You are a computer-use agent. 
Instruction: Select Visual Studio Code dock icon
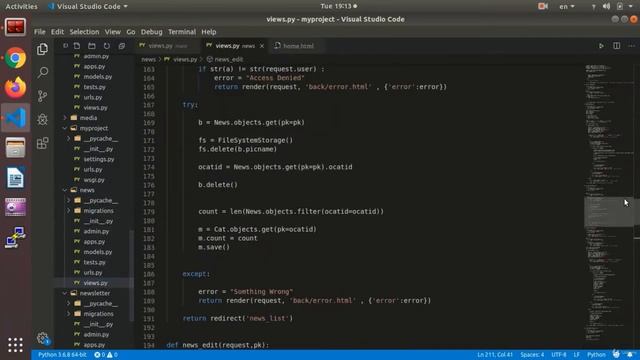16,118
